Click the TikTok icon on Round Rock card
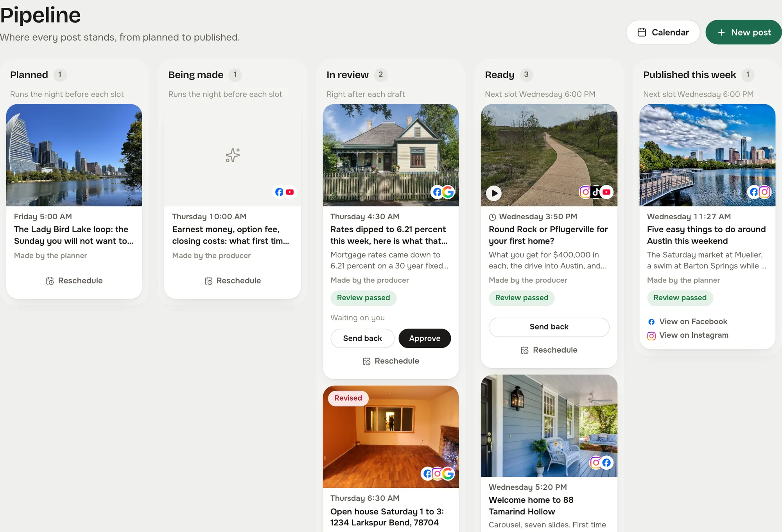 tap(596, 192)
